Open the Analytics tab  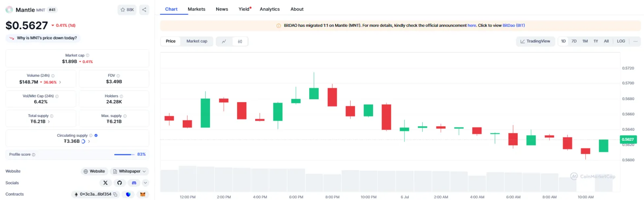270,9
